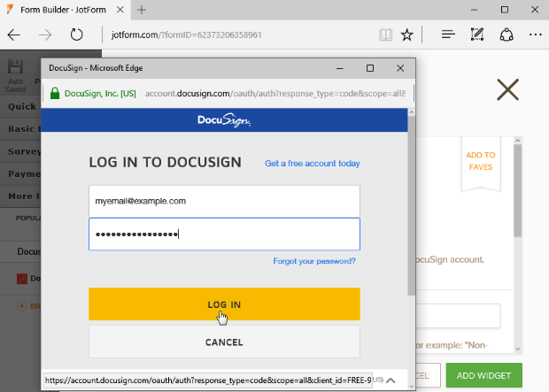
Task: Open Edge more actions ellipsis menu
Action: click(x=536, y=35)
